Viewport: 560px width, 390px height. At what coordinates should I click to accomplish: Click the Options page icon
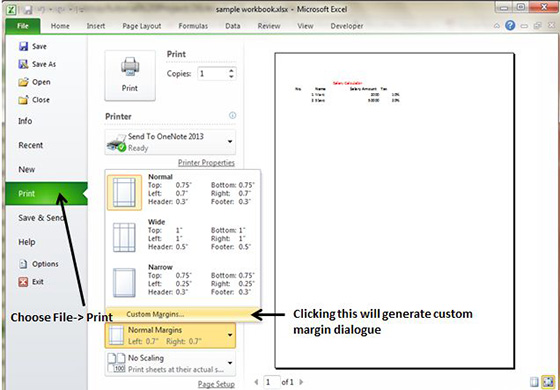pos(23,264)
